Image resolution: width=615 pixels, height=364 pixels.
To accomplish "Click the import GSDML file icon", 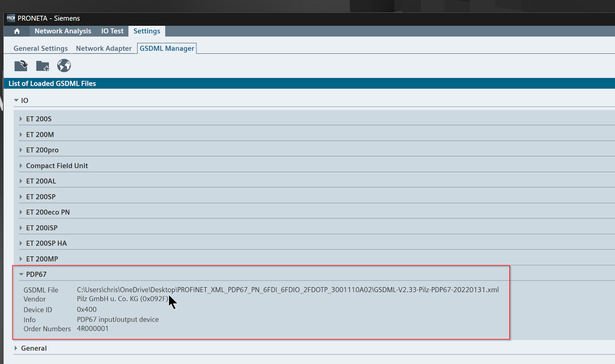I will point(21,66).
